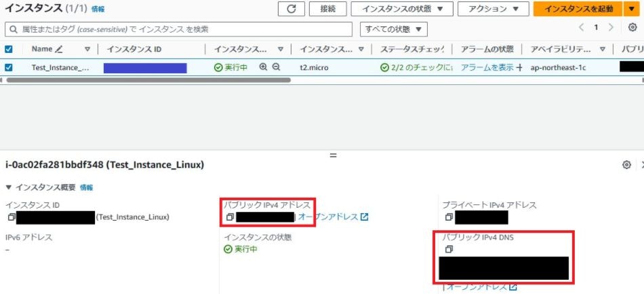Copy the instance ID icon
Screen dimensions: 644x294
(x=12, y=217)
